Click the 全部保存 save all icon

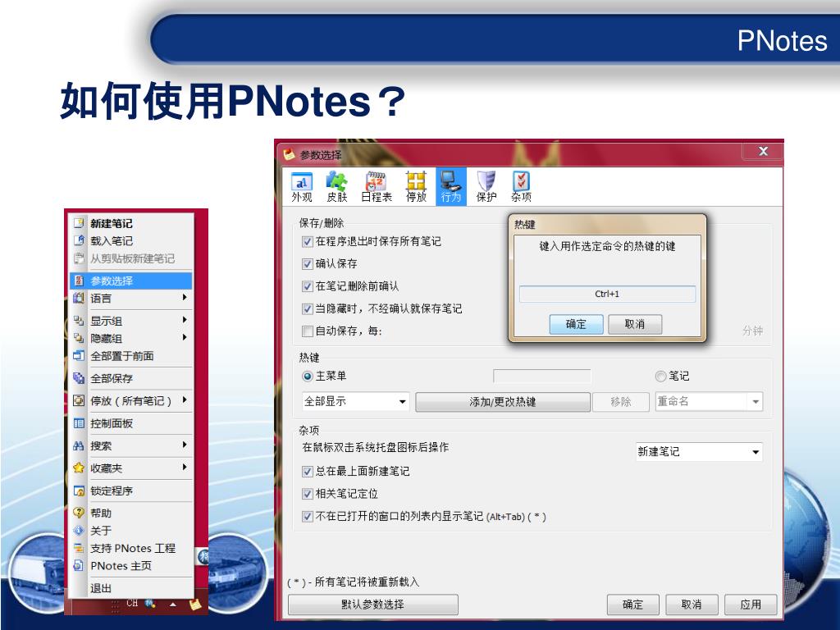pyautogui.click(x=79, y=378)
